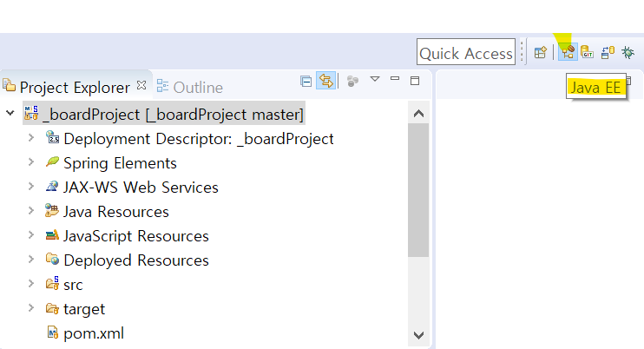The image size is (644, 349).
Task: Click the Java Resources package icon
Action: [52, 210]
